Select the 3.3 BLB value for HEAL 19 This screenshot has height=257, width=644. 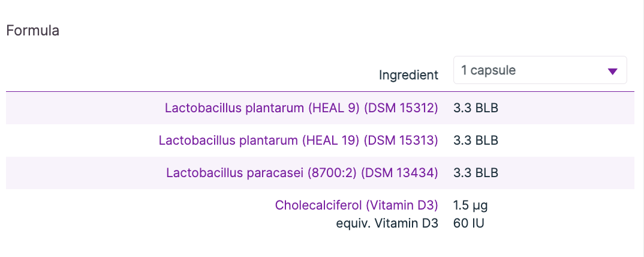[x=476, y=141]
